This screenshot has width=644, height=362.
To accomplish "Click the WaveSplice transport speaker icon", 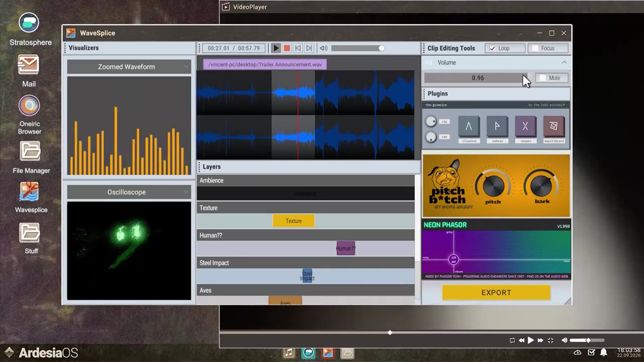I will 323,48.
